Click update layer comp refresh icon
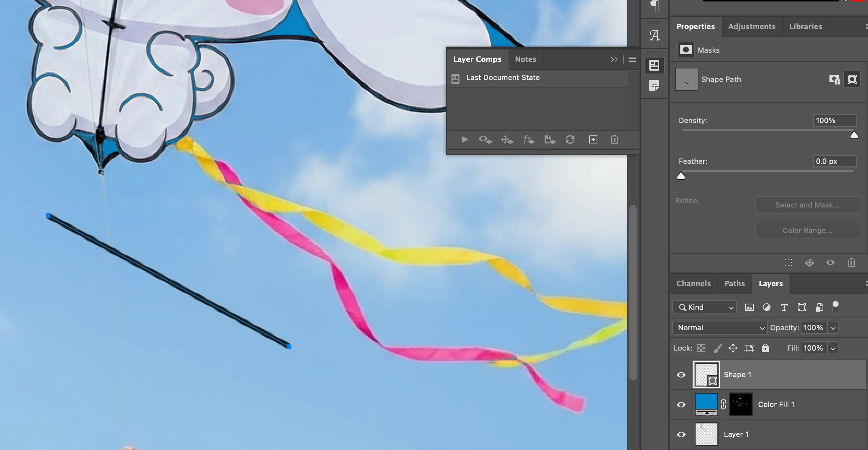 (570, 140)
